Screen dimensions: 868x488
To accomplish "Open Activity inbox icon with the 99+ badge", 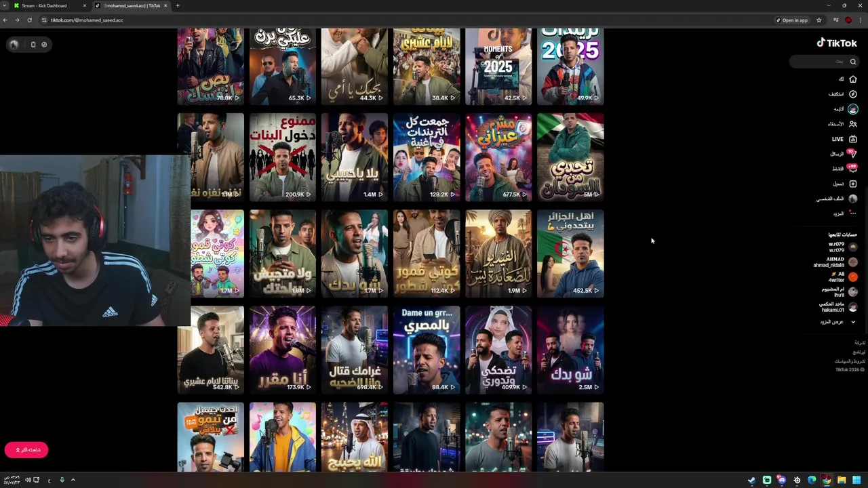I will [x=852, y=169].
